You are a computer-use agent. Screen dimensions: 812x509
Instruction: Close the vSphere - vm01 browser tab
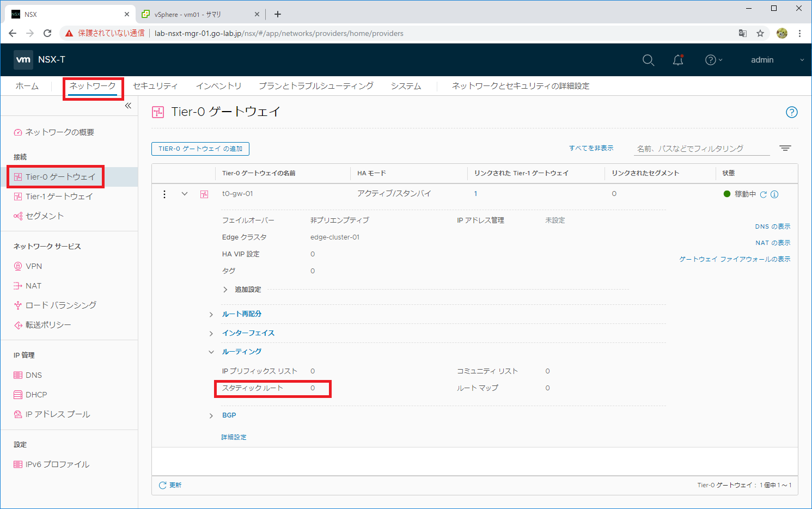pyautogui.click(x=258, y=14)
